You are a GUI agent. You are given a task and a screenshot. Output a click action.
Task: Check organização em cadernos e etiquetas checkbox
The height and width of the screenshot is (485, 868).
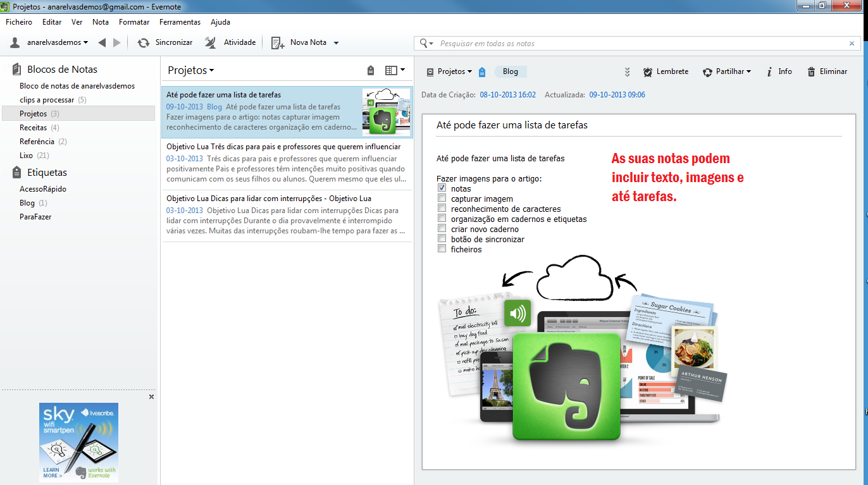pyautogui.click(x=442, y=219)
